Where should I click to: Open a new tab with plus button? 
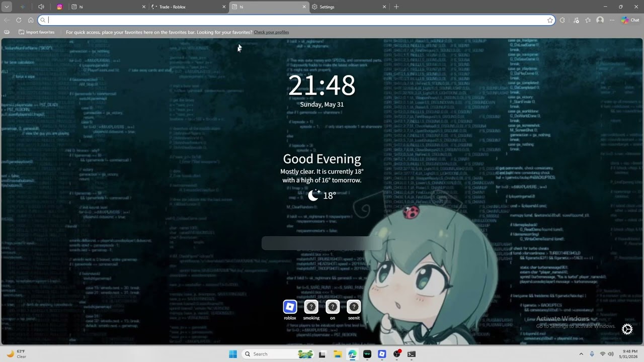click(x=396, y=7)
